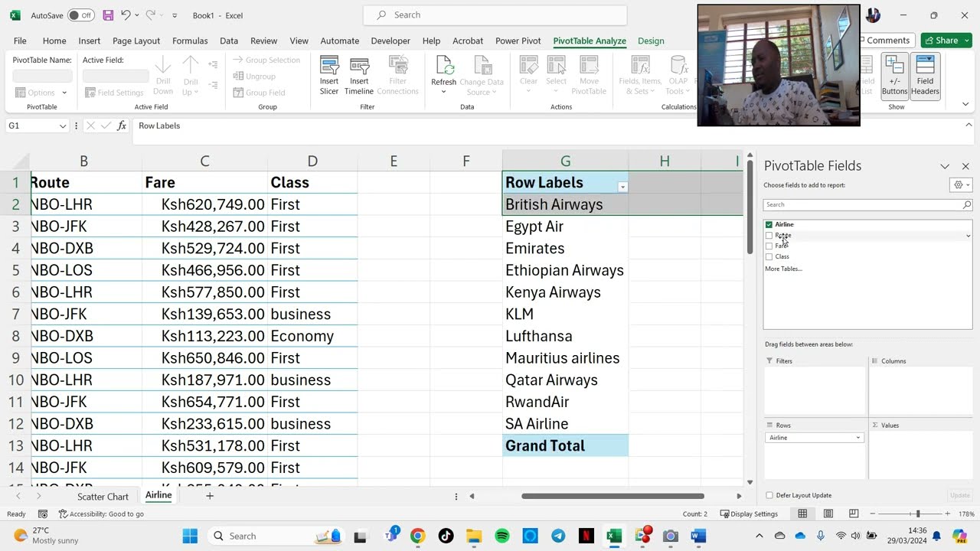This screenshot has height=551, width=980.
Task: Click the Save icon in title bar
Action: click(108, 15)
